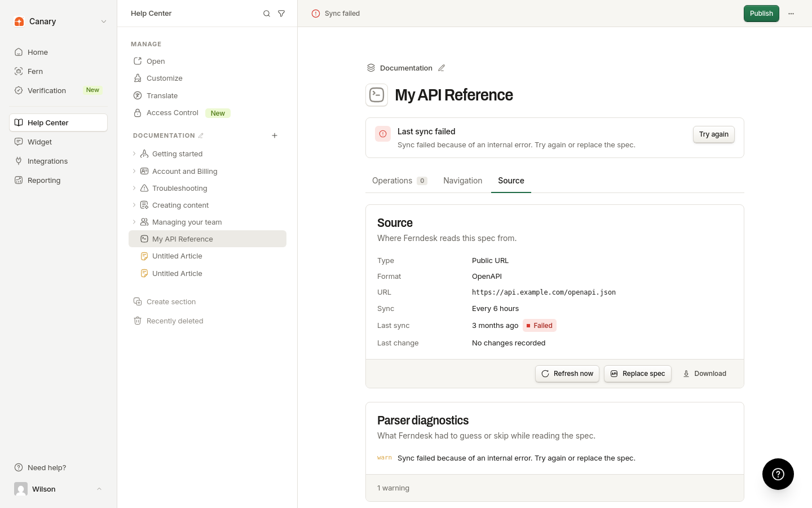812x508 pixels.
Task: Expand the Getting started section
Action: click(x=134, y=154)
